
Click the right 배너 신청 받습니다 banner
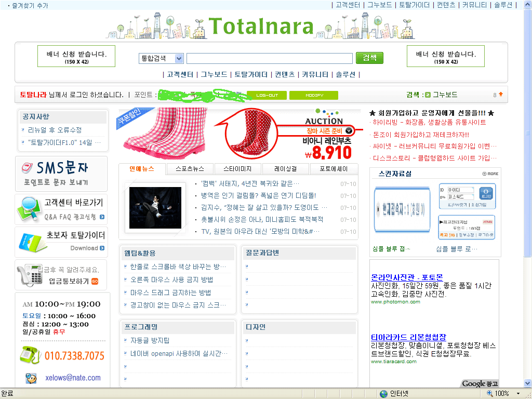pos(445,56)
